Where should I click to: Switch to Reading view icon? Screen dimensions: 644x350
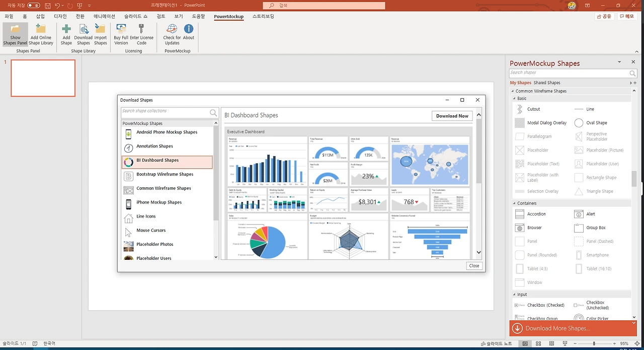[552, 343]
